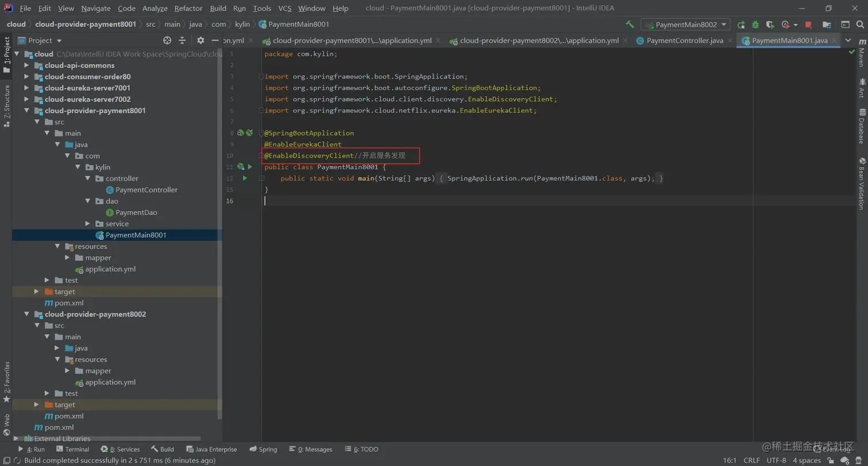Expand the cloud-consumer-order80 module
The height and width of the screenshot is (466, 868).
tap(26, 76)
